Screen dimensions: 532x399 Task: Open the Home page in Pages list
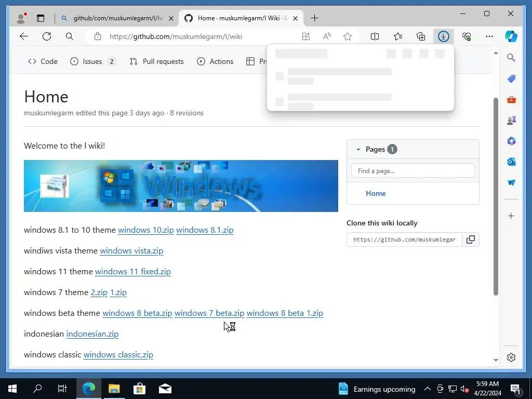coord(376,193)
